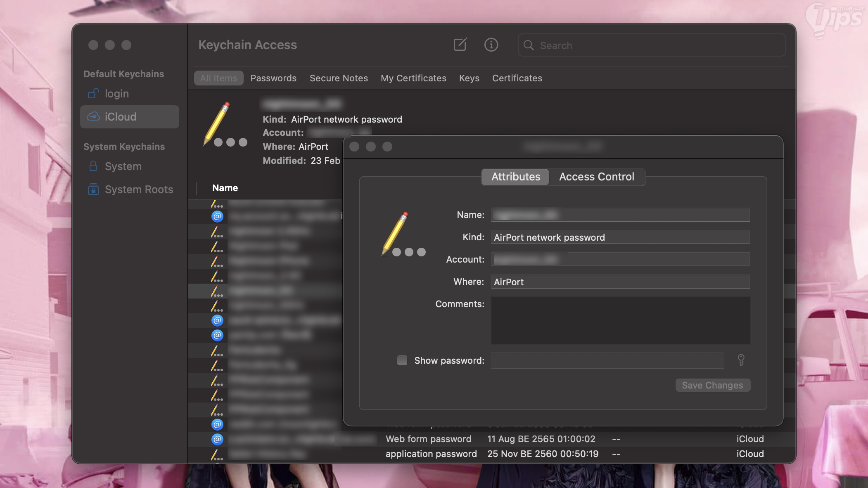Select the Attributes tab

tap(515, 177)
